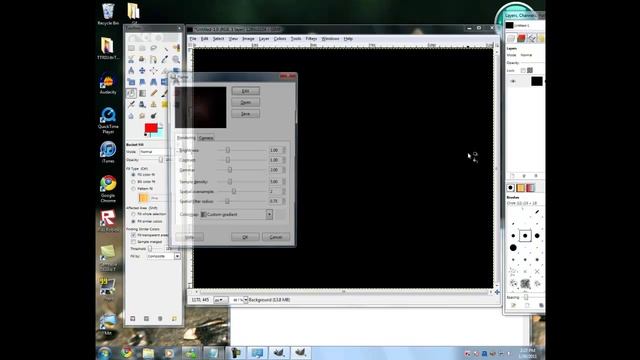Viewport: 640px width, 360px height.
Task: Select the Dodge/Burn tool
Action: point(153,116)
